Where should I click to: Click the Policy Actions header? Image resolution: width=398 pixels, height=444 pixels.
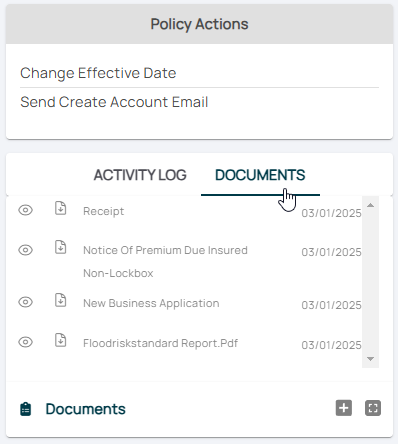coord(199,24)
